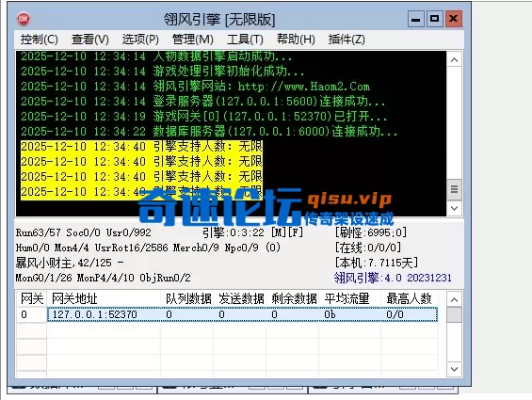Close the 翎风引擎 window
The width and height of the screenshot is (532, 400).
(453, 19)
